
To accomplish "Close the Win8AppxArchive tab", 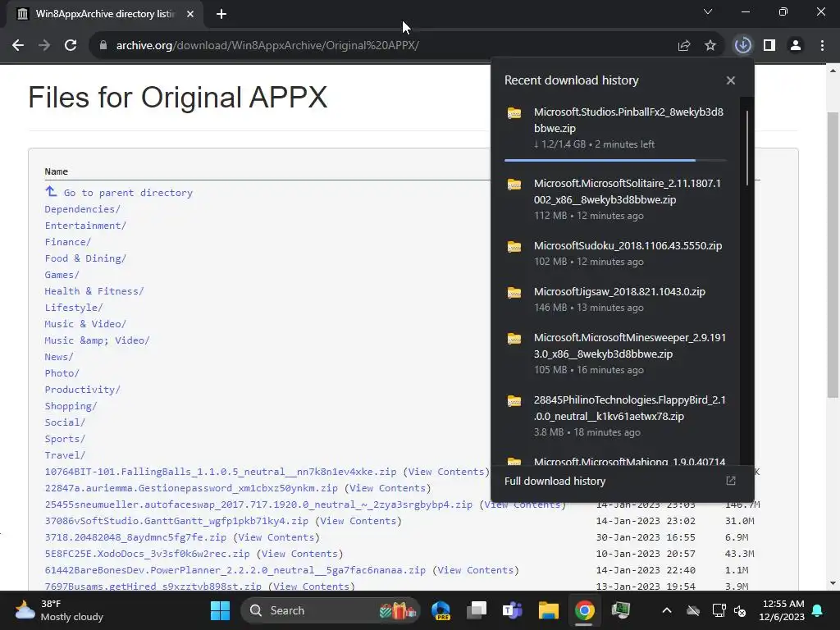I will click(190, 14).
